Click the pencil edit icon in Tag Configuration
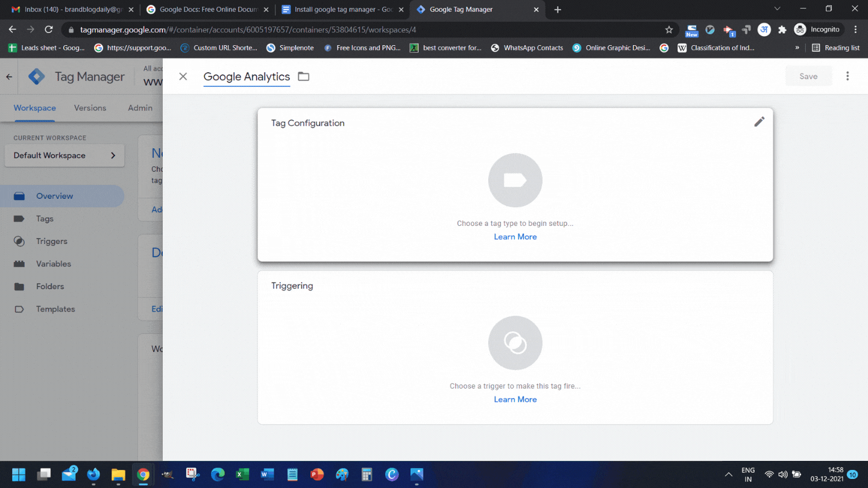The width and height of the screenshot is (868, 488). (759, 122)
